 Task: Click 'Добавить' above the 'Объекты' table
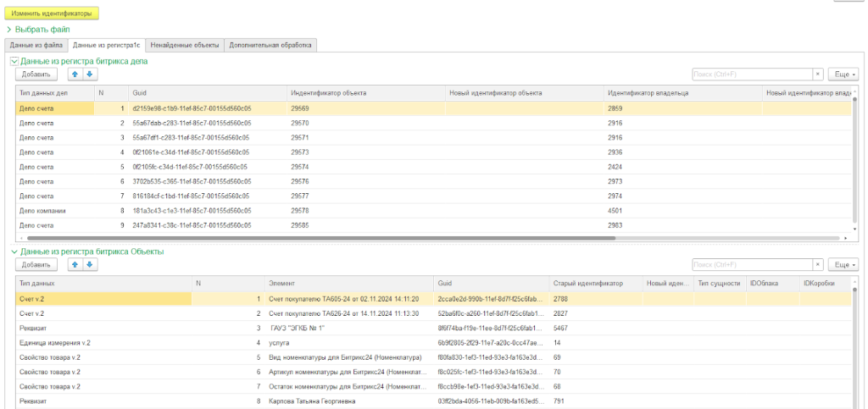[x=36, y=265]
